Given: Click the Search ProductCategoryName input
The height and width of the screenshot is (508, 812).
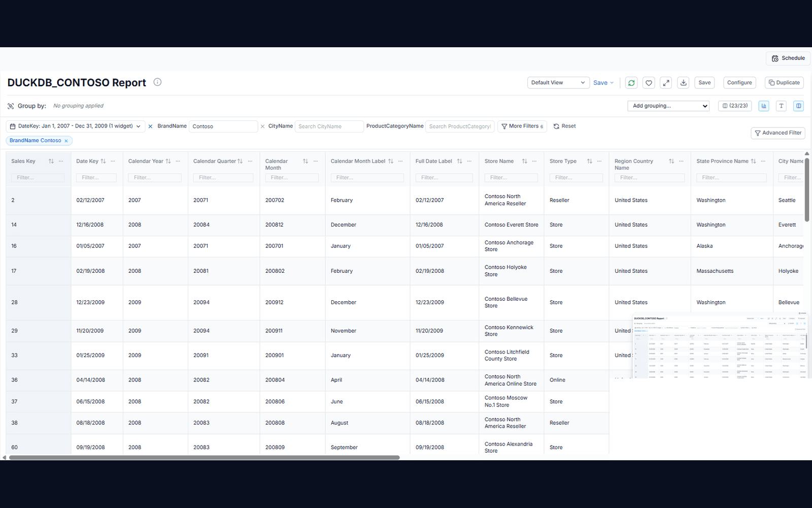Looking at the screenshot, I should [x=460, y=126].
